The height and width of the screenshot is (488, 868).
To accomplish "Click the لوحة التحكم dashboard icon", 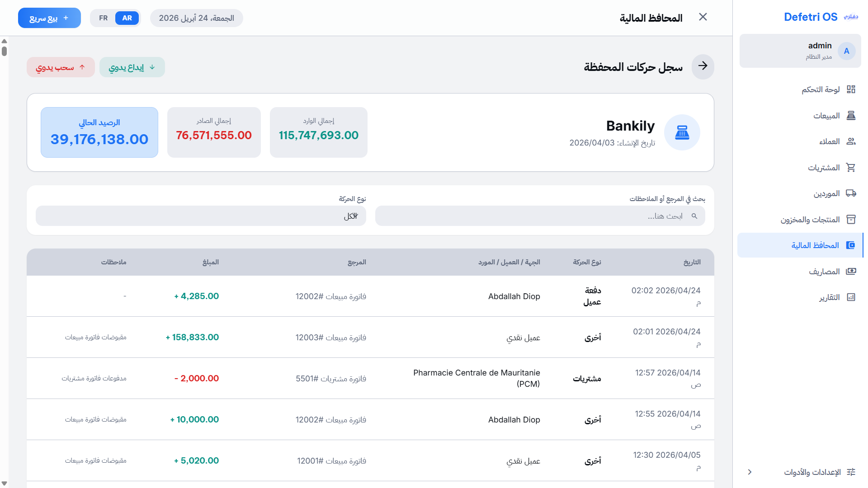I will 852,89.
